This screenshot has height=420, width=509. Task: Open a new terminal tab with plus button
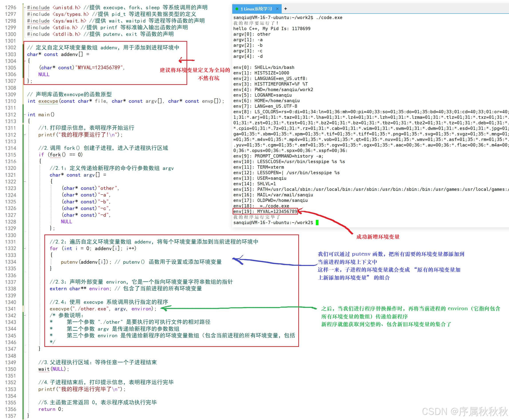[286, 9]
